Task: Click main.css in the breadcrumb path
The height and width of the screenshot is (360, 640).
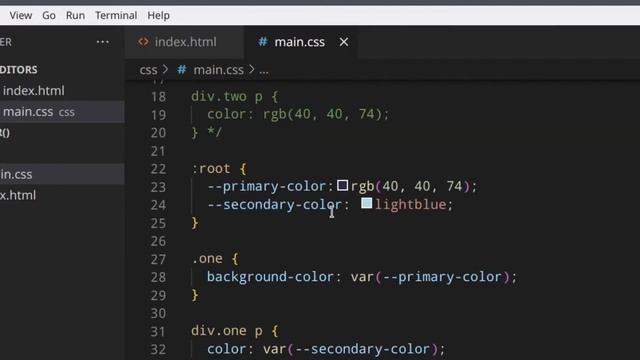Action: (x=218, y=70)
